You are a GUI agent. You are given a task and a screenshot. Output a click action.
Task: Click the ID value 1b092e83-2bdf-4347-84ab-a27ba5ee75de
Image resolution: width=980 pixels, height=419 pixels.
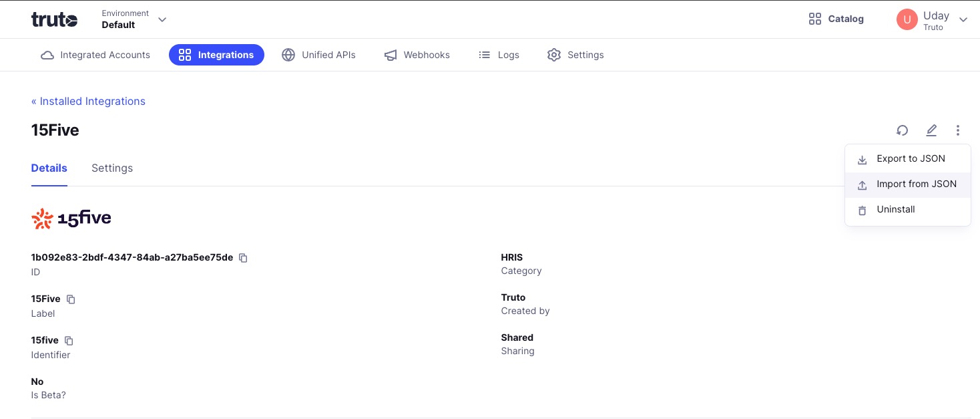tap(132, 257)
